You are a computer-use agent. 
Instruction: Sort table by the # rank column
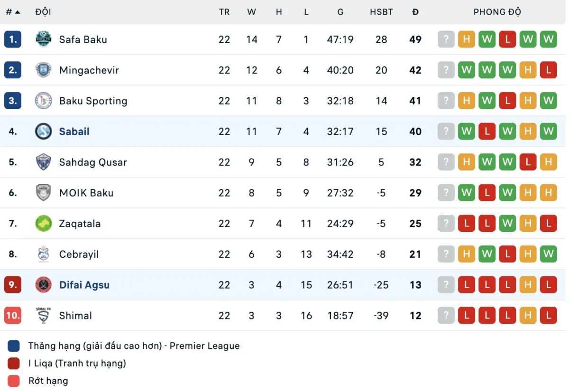(x=13, y=12)
